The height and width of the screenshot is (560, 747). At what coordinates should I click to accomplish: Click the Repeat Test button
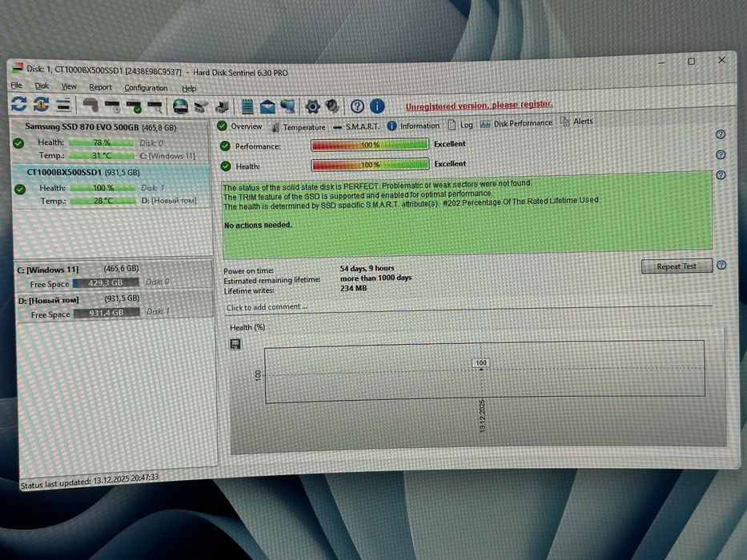677,266
